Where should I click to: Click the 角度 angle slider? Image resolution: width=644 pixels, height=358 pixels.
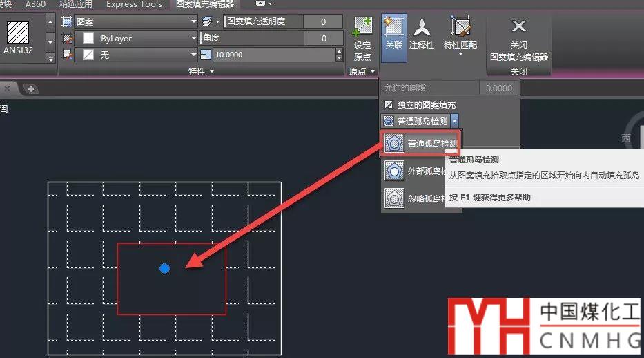tap(248, 39)
